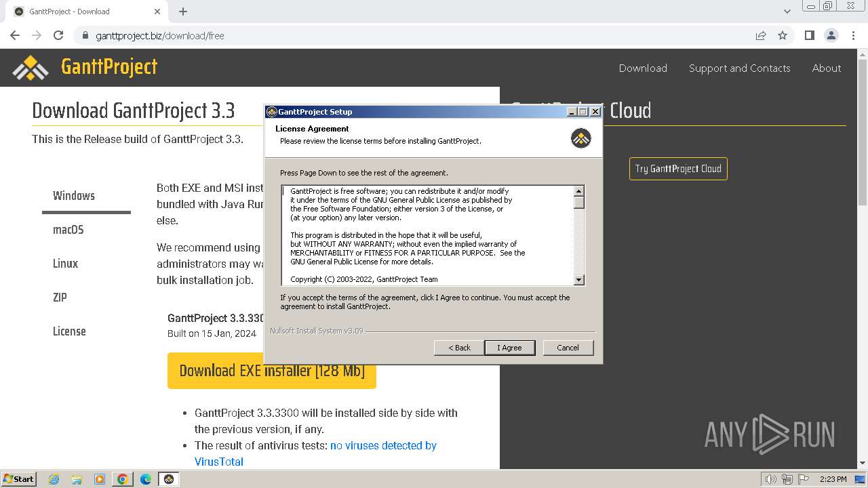Open the VirusTotal no viruses detected link
Viewport: 868px width, 488px height.
point(383,445)
